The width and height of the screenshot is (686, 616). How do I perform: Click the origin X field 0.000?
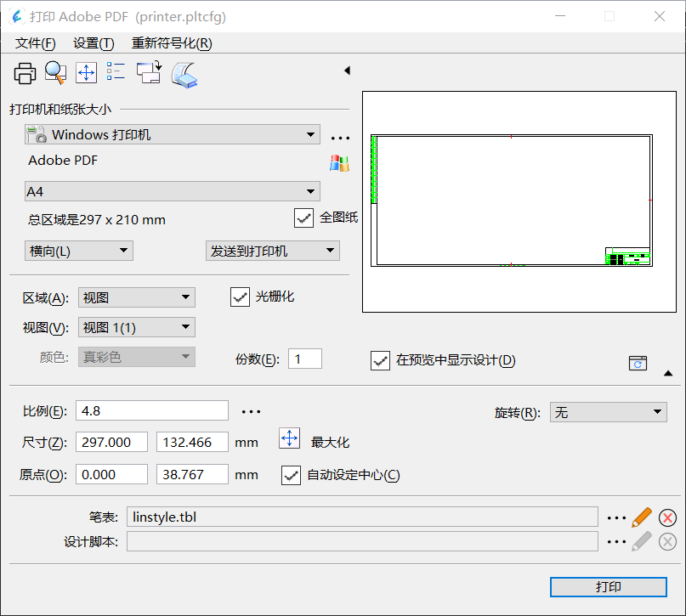pyautogui.click(x=111, y=474)
